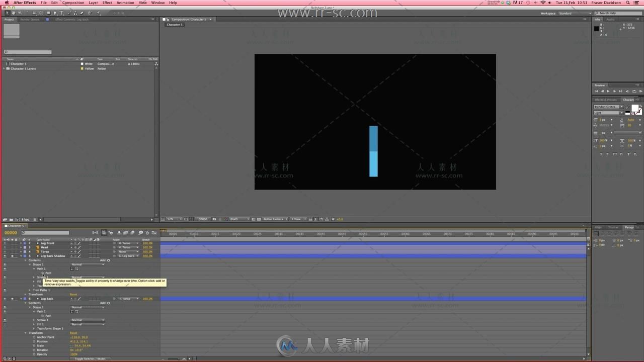Click the Project panel search field
This screenshot has width=644, height=362.
tap(28, 52)
